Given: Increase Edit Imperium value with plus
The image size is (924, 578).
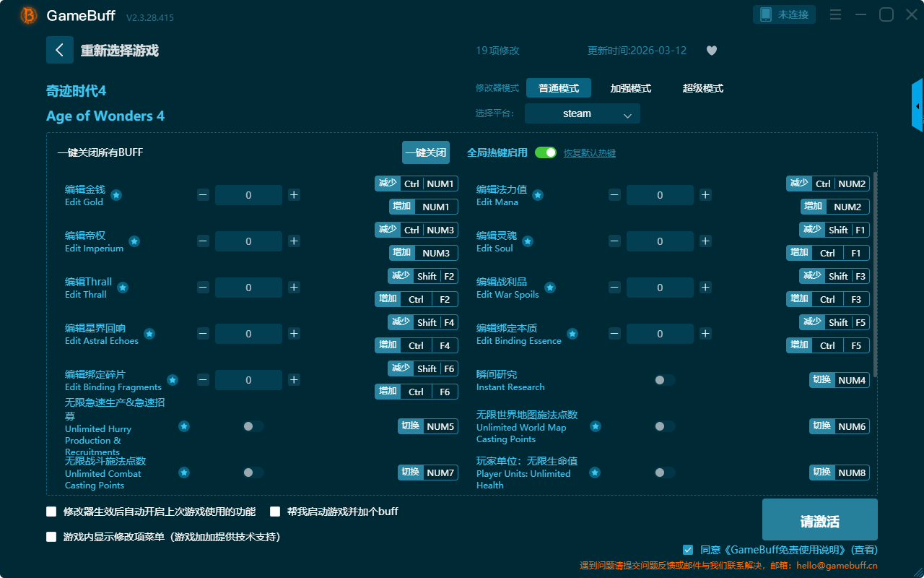Looking at the screenshot, I should 294,241.
